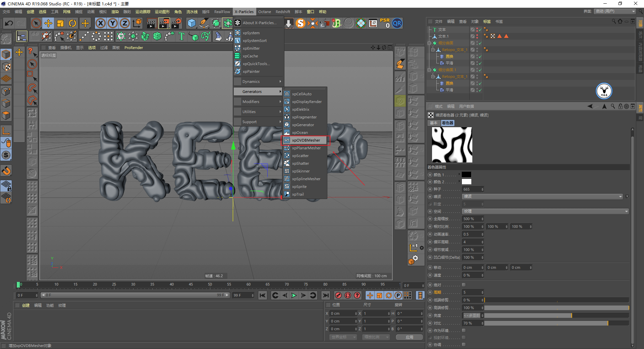
Task: Toggle the X axis lock
Action: click(x=101, y=23)
